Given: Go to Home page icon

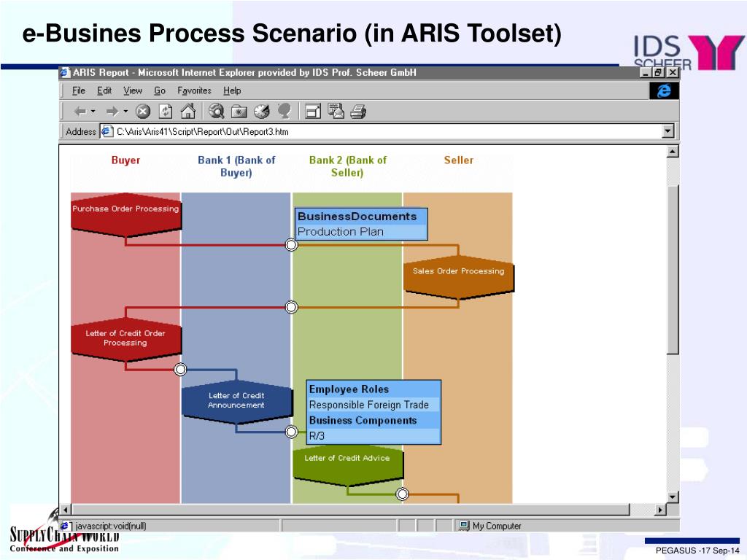Looking at the screenshot, I should [x=188, y=112].
